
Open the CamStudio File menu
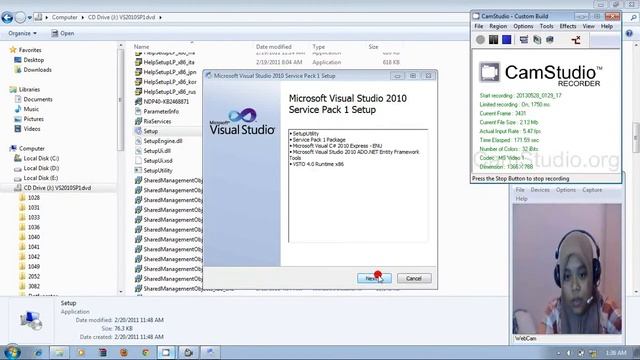(x=479, y=26)
